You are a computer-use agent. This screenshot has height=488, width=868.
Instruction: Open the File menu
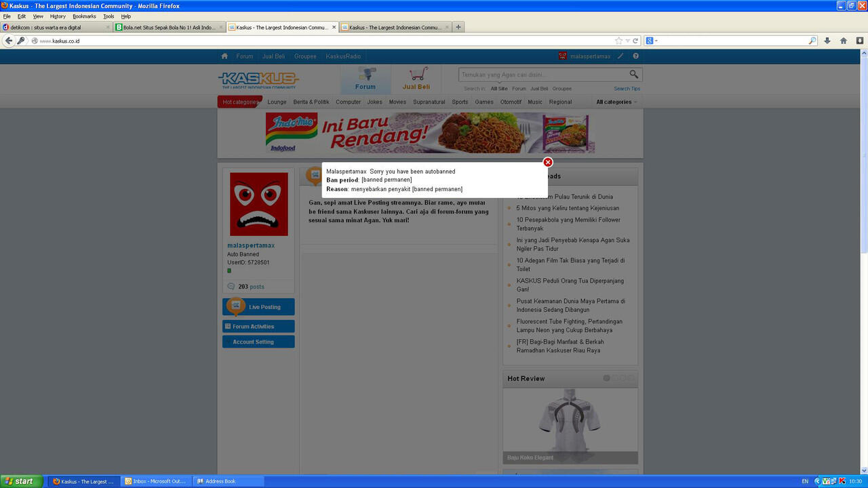click(6, 16)
